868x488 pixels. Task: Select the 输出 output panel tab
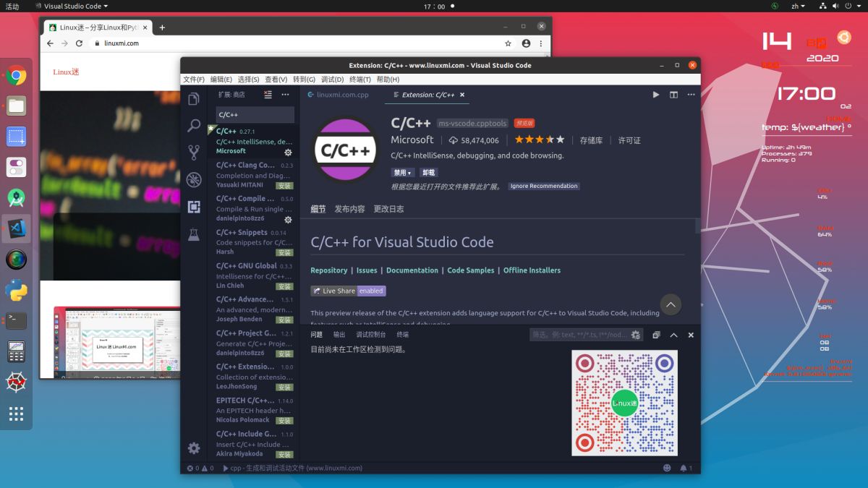click(x=339, y=335)
